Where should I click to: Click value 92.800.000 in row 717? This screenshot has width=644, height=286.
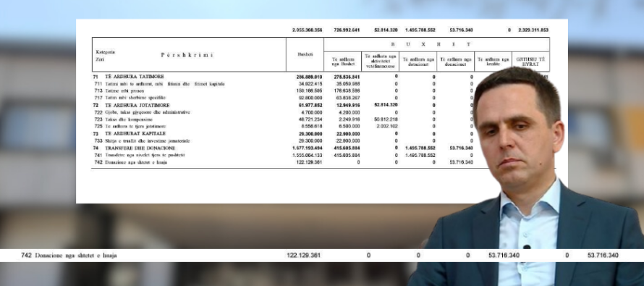(x=310, y=98)
